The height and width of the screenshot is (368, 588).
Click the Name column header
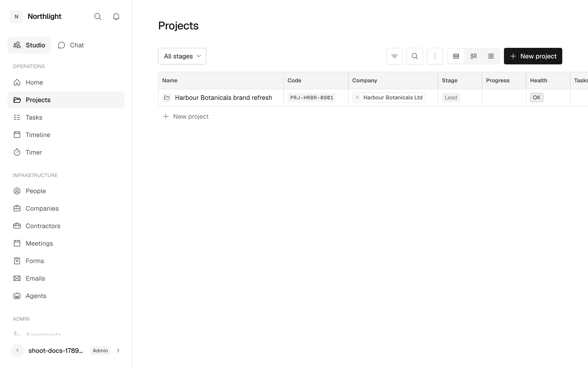point(221,80)
